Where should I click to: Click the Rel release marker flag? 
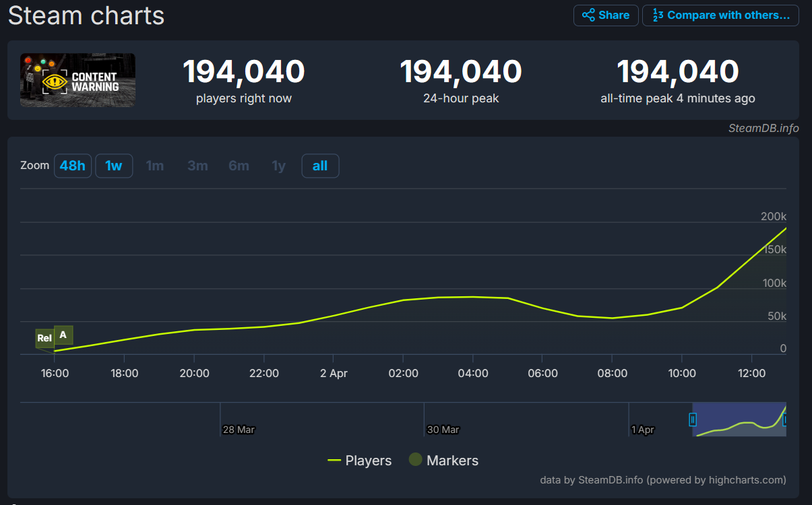[x=44, y=337]
